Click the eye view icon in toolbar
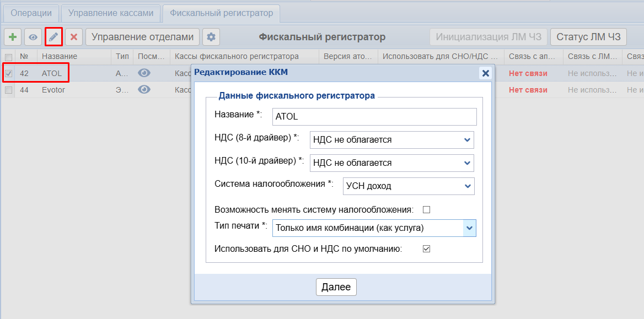The image size is (644, 319). 33,37
